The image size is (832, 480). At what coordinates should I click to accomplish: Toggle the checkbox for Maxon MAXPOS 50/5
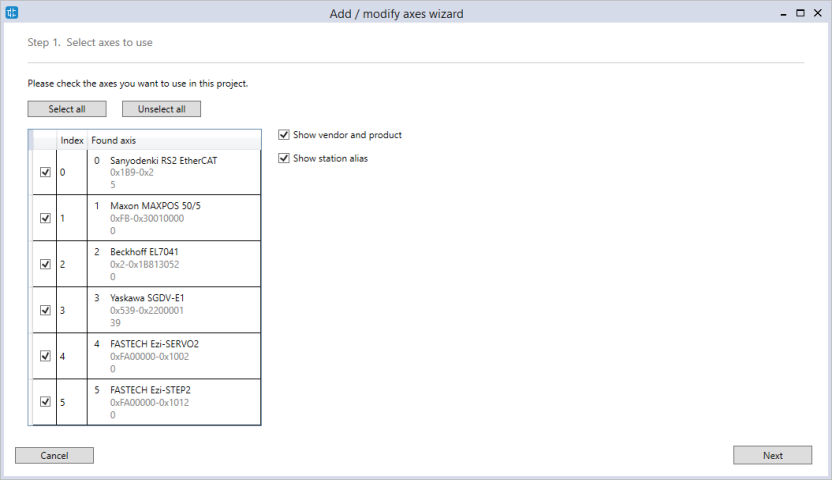pos(45,218)
